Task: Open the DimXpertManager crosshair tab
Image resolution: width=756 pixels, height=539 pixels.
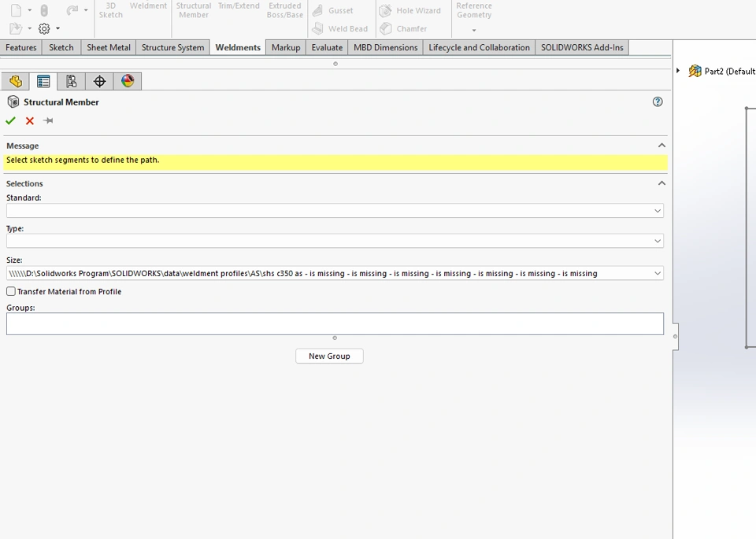Action: (99, 81)
